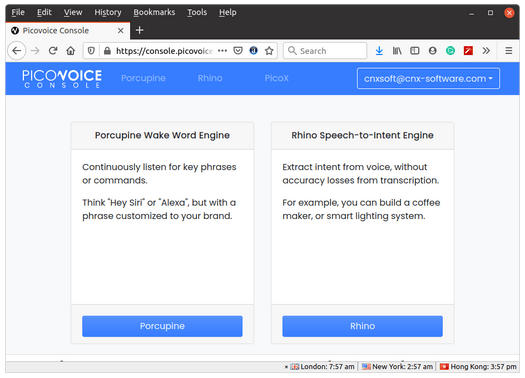This screenshot has height=378, width=525.
Task: Open the downloads arrow panel
Action: [x=379, y=51]
